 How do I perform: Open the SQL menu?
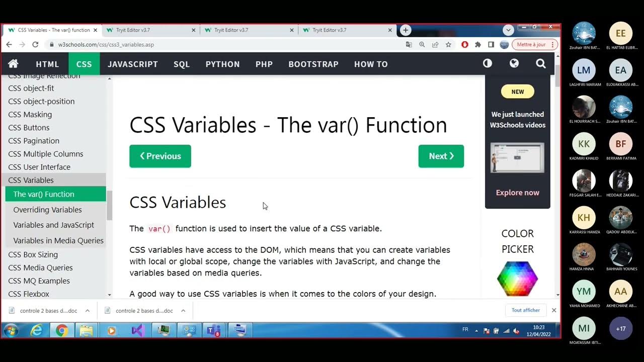click(x=182, y=64)
